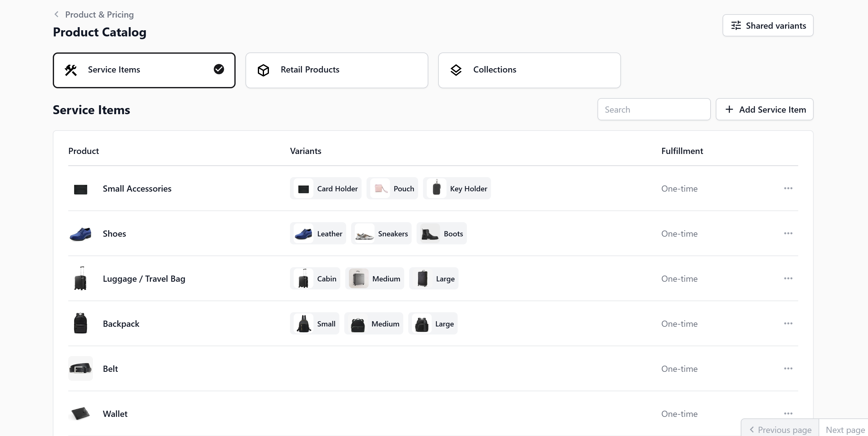Click the Collections layers icon
Image resolution: width=868 pixels, height=436 pixels.
pos(456,70)
